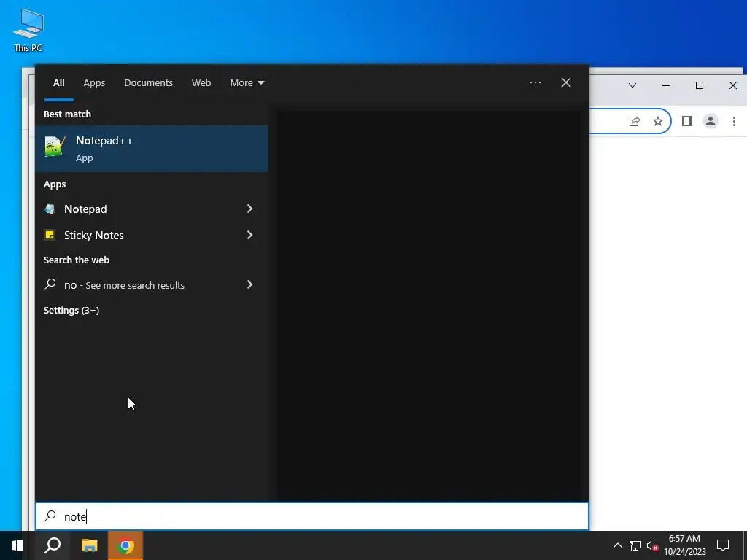747x560 pixels.
Task: Switch to the Apps search tab
Action: [x=94, y=83]
